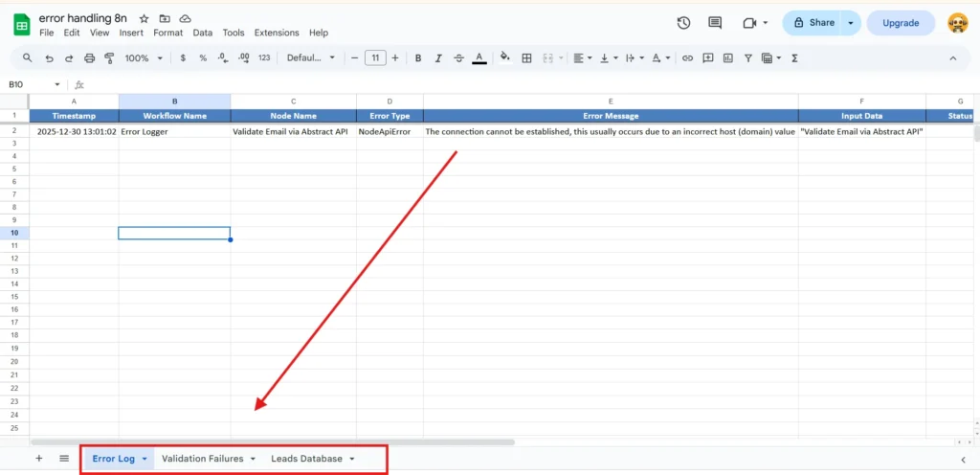Screen dimensions: 980x475
Task: Open the account avatar
Action: 958,23
